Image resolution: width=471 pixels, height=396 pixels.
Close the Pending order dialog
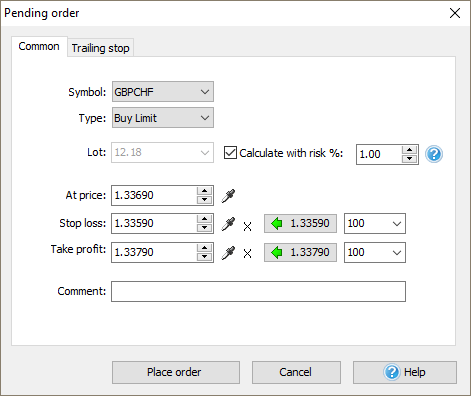(455, 13)
